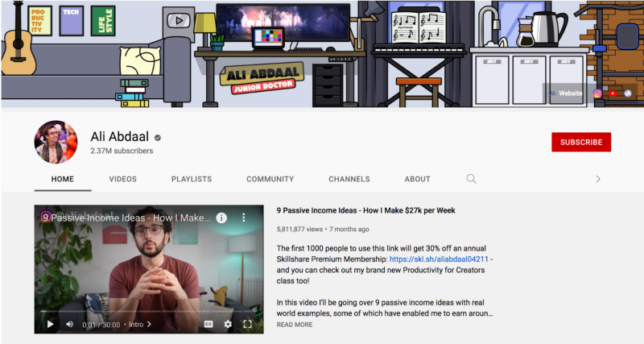644x344 pixels.
Task: Expand the Intro chapter chevron
Action: [x=149, y=325]
